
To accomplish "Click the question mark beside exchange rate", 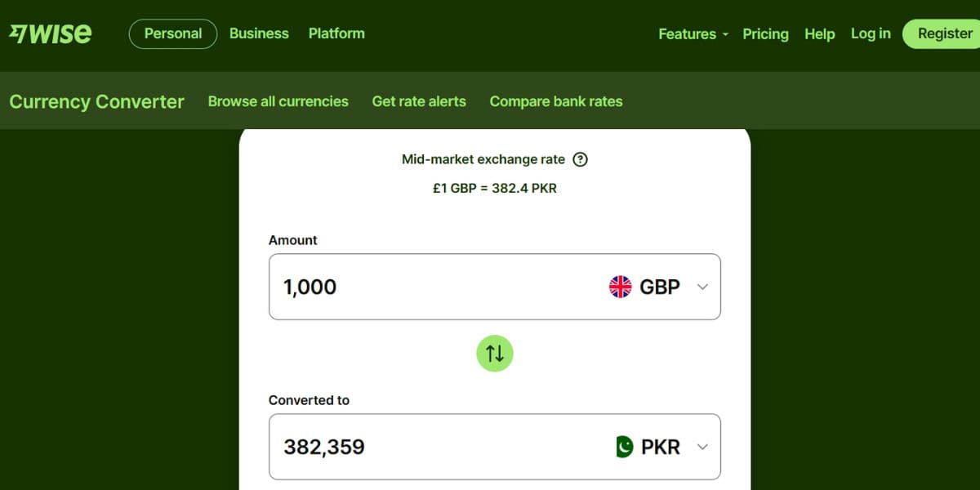I will [580, 159].
